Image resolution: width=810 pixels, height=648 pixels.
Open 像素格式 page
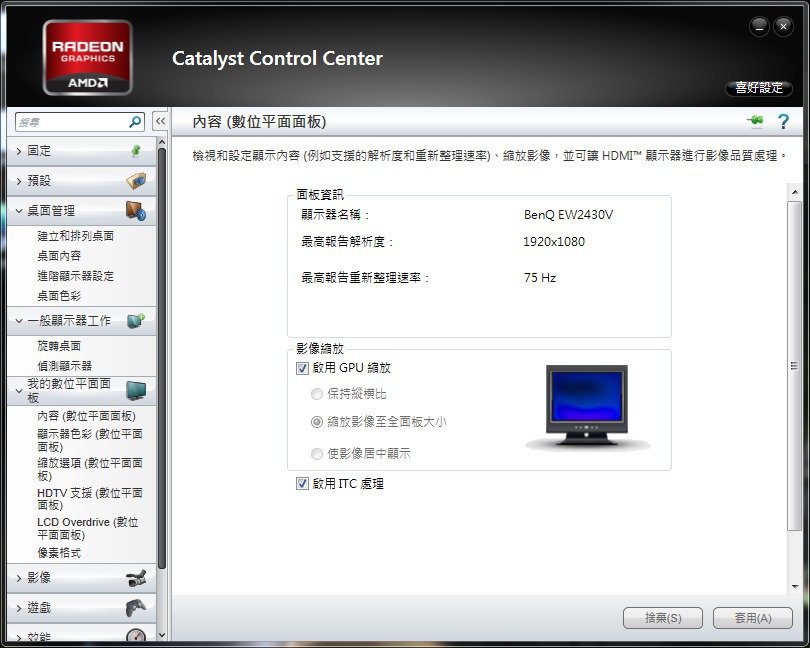[59, 553]
